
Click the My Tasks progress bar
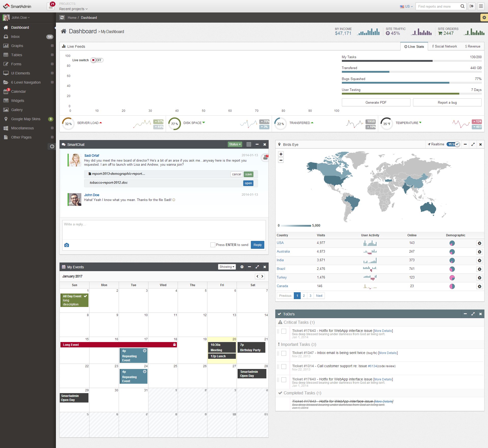point(411,61)
